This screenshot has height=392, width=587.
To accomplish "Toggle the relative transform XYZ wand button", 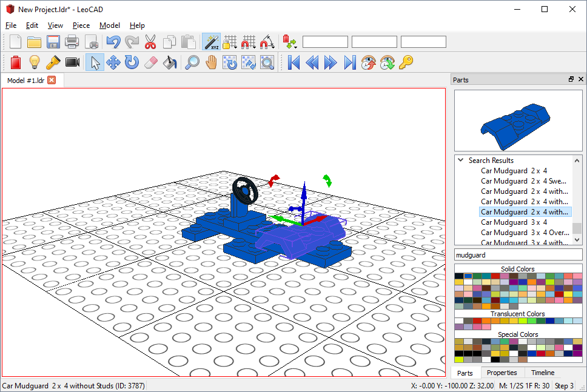I will [x=211, y=42].
